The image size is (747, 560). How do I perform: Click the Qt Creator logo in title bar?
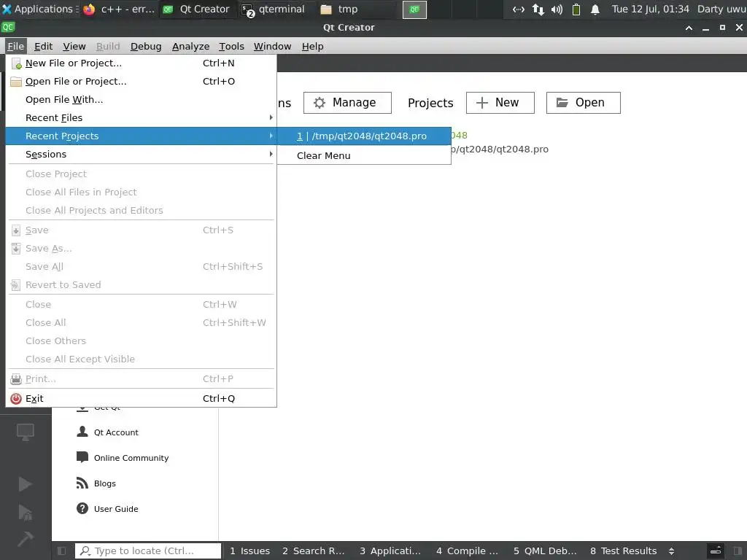(x=8, y=27)
